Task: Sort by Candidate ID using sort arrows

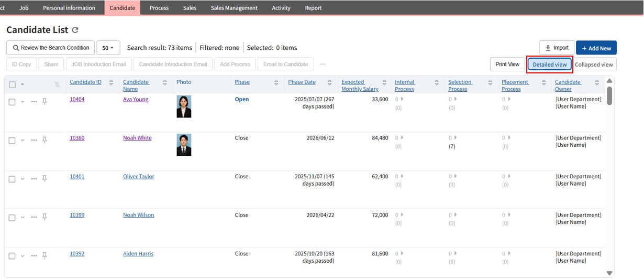Action: (x=111, y=82)
